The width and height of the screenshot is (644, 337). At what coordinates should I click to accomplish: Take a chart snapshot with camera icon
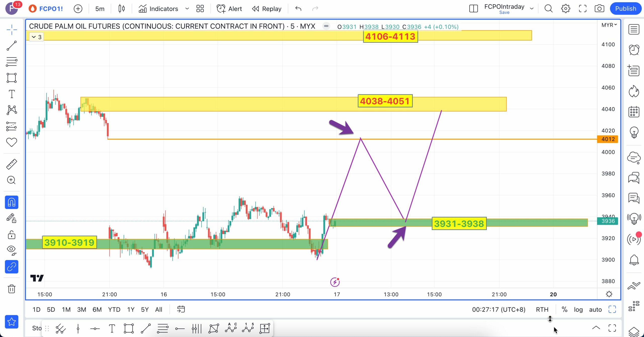[599, 9]
